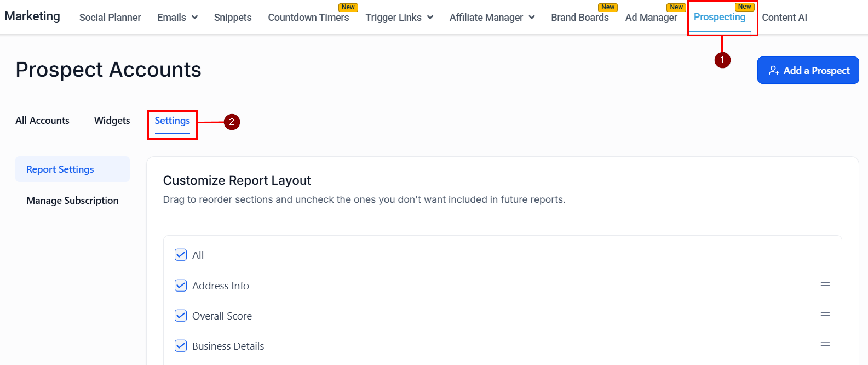Expand the Emails dropdown chevron
Screen dimensions: 868x365
194,18
